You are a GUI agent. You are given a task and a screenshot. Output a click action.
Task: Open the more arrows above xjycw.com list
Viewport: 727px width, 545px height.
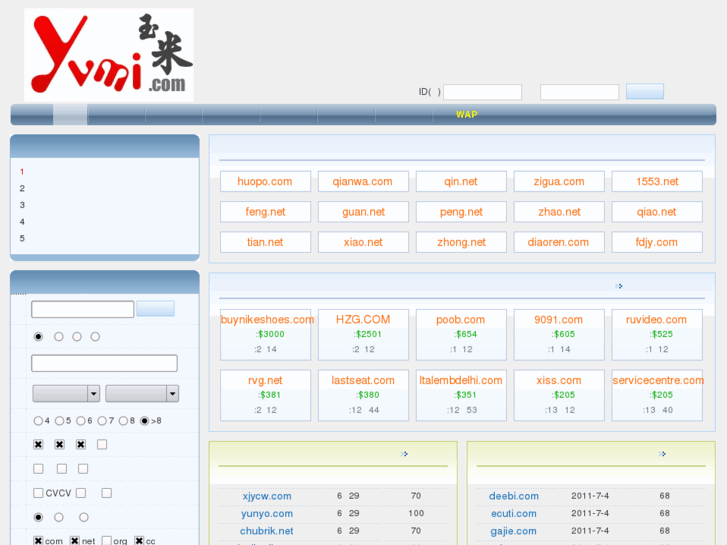tap(404, 454)
